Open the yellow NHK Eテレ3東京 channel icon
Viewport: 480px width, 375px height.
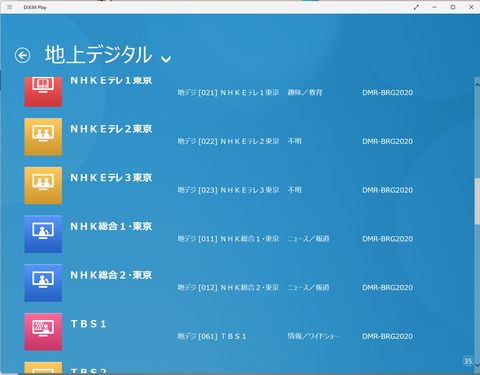[43, 185]
